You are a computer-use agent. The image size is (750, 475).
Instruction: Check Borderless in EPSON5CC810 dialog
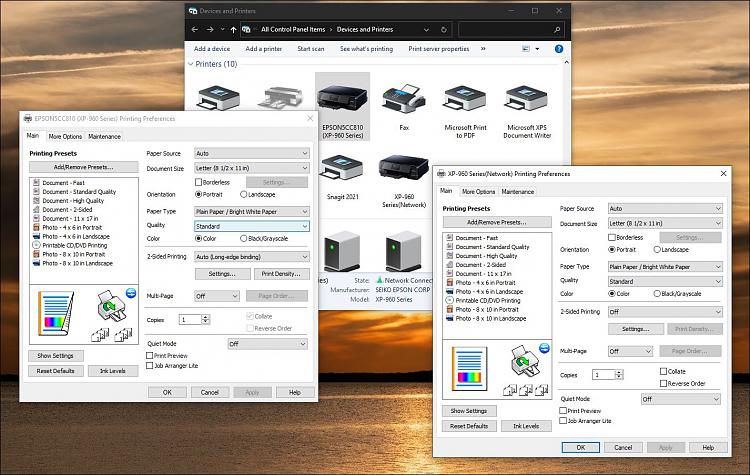click(x=199, y=182)
